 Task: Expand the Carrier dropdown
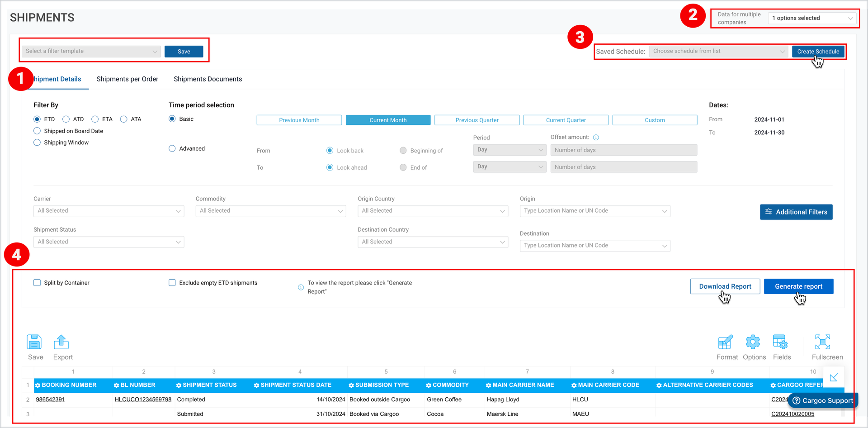point(108,211)
